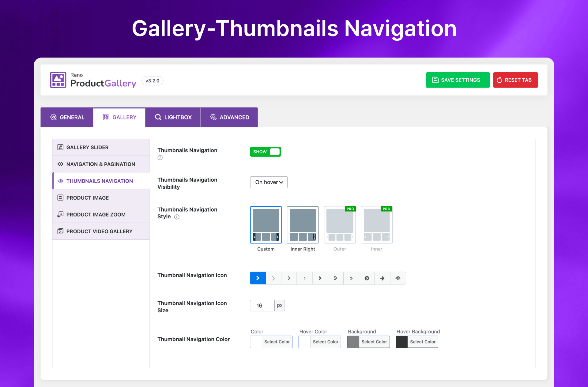
Task: Choose the outlined right arrow navigation icon
Action: tap(398, 278)
